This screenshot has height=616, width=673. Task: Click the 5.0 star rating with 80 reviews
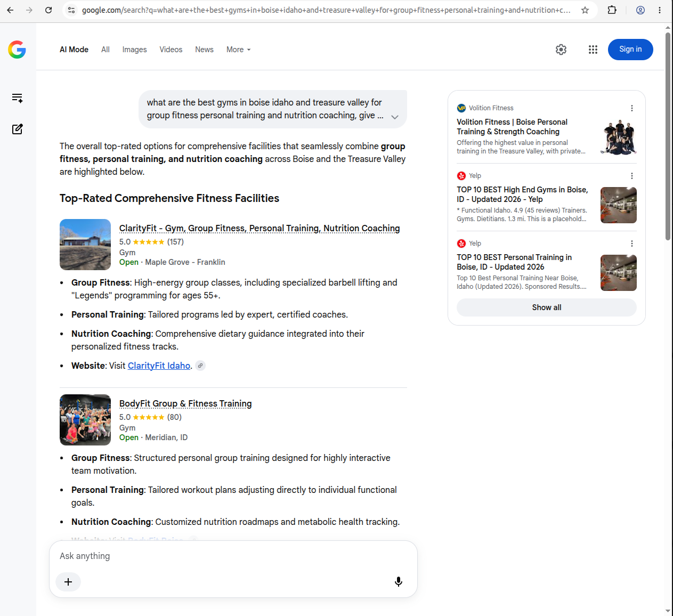click(x=150, y=417)
